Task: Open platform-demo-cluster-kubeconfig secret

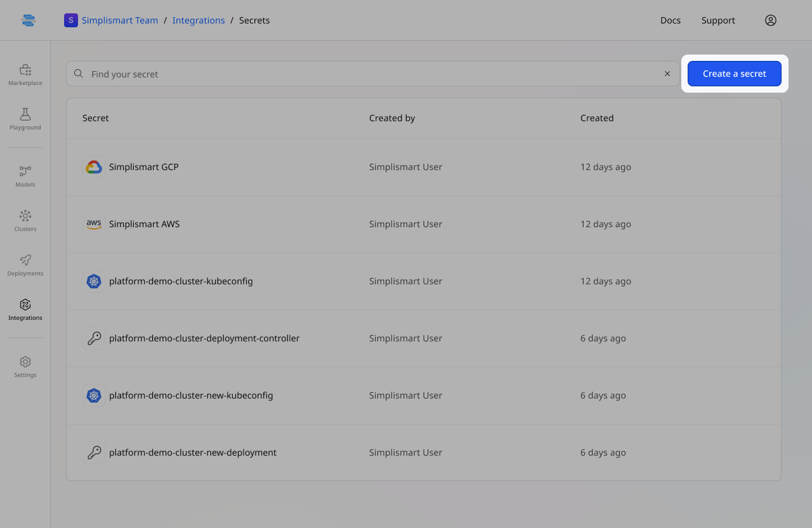Action: click(181, 281)
